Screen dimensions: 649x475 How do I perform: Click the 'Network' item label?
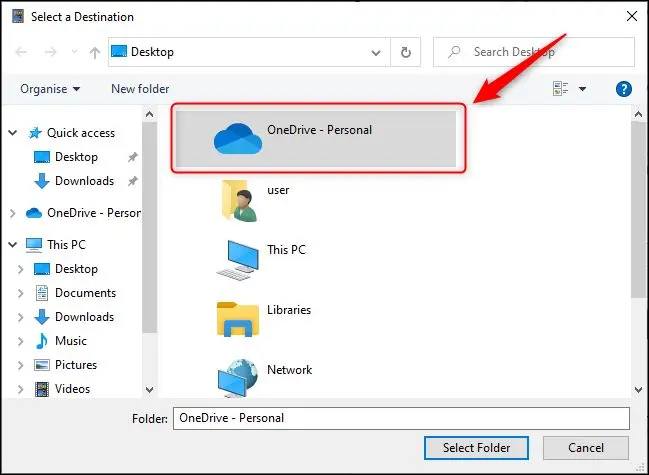(290, 370)
